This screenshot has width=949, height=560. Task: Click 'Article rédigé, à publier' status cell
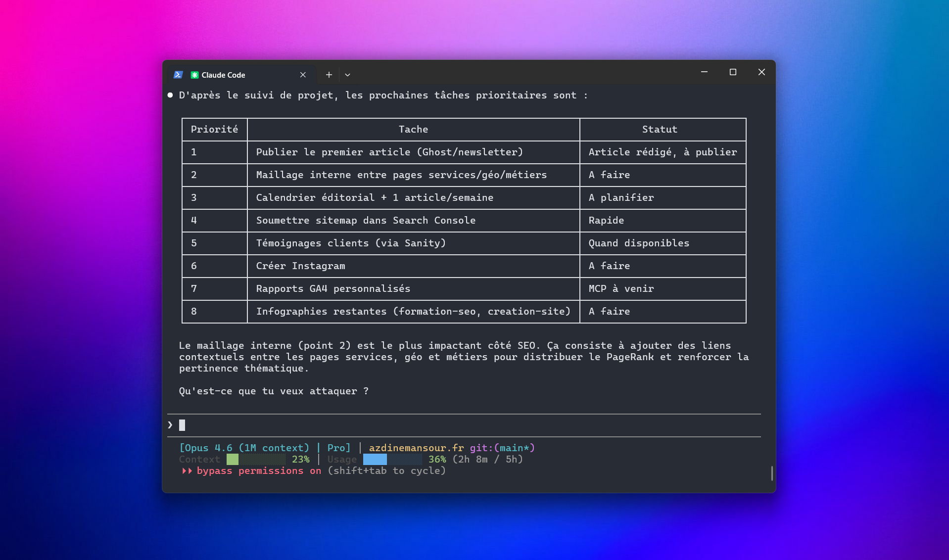pos(663,152)
